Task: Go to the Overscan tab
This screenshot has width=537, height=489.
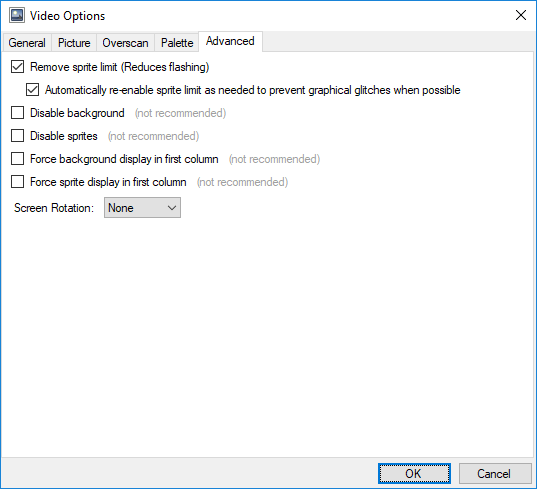Action: [125, 43]
